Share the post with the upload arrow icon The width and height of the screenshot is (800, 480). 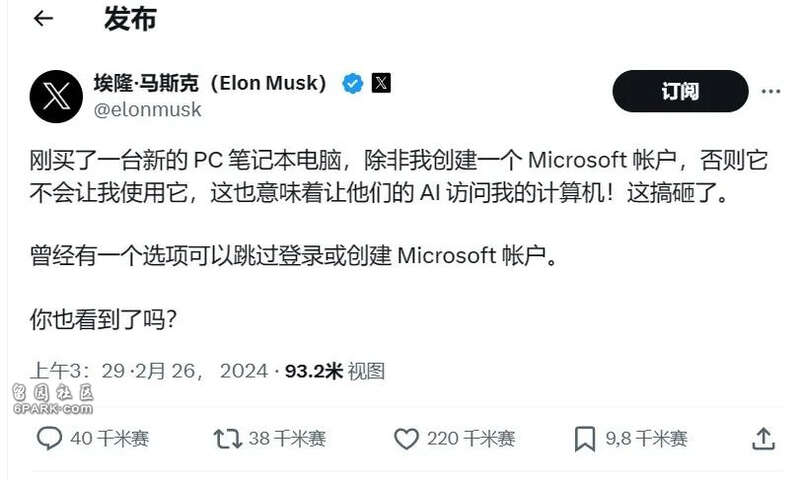(x=763, y=439)
